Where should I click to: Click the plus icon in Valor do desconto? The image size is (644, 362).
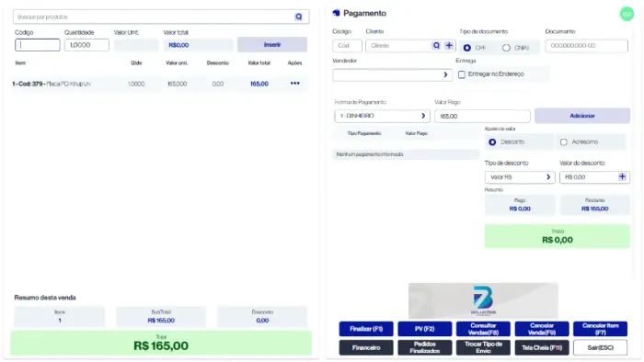click(622, 176)
